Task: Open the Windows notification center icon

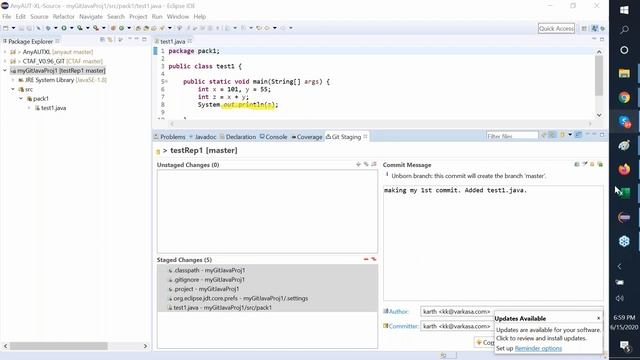Action: tap(624, 346)
